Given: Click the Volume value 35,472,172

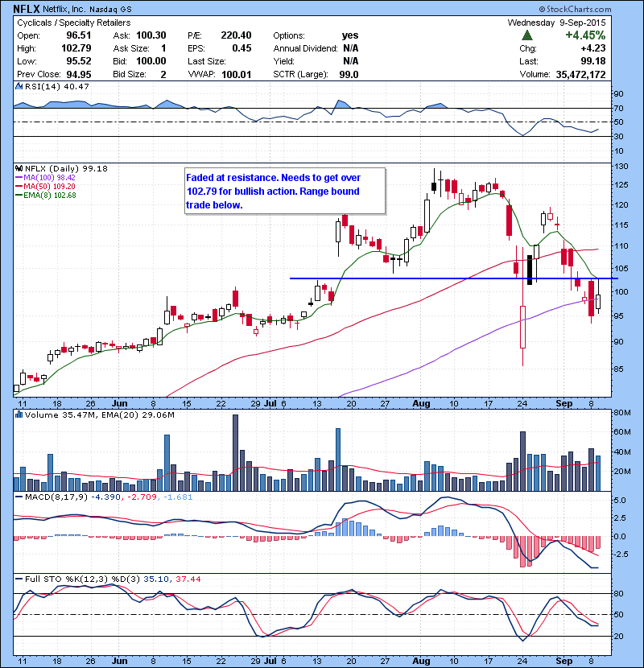Looking at the screenshot, I should 581,75.
